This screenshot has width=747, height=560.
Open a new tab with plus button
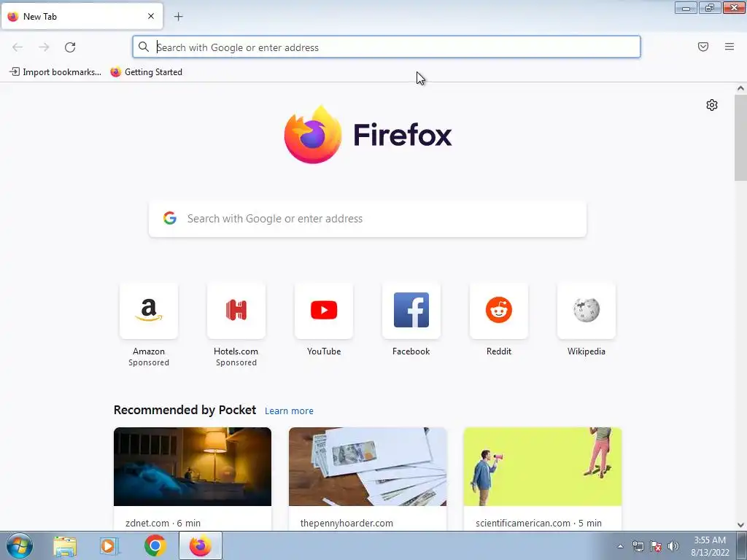178,17
